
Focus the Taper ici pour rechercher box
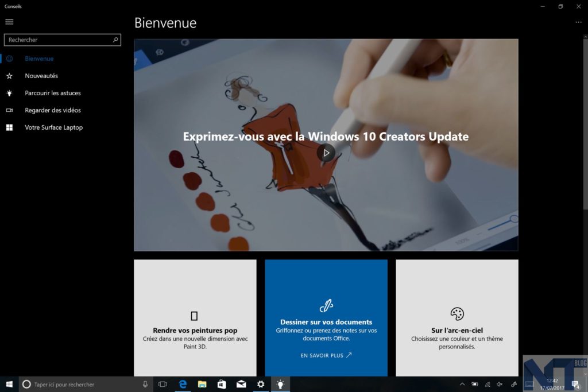86,384
